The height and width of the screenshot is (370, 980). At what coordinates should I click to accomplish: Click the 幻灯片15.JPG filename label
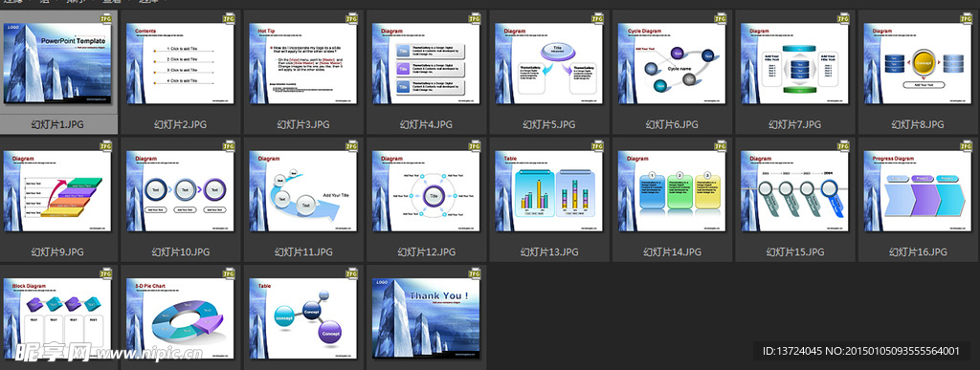click(x=795, y=252)
